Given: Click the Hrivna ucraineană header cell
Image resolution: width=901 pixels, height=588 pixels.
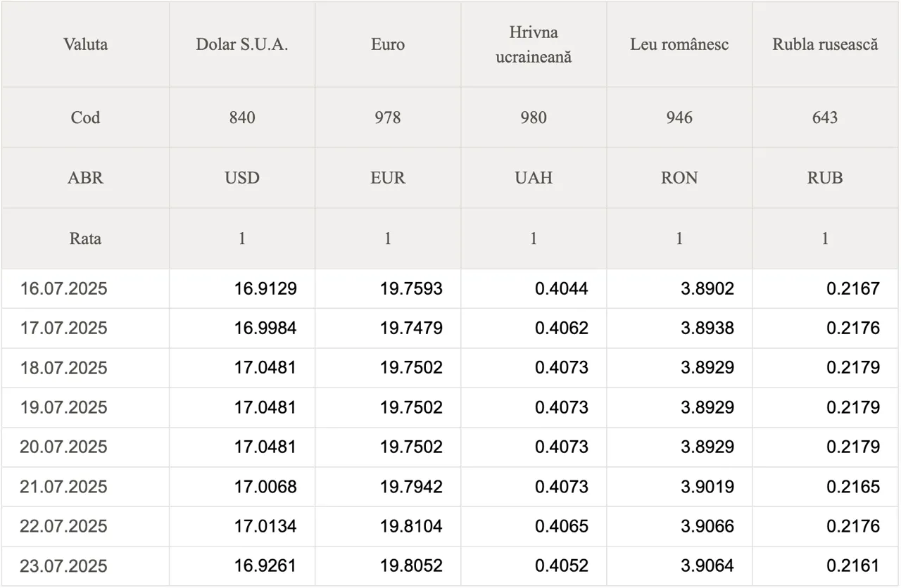Looking at the screenshot, I should click(534, 44).
